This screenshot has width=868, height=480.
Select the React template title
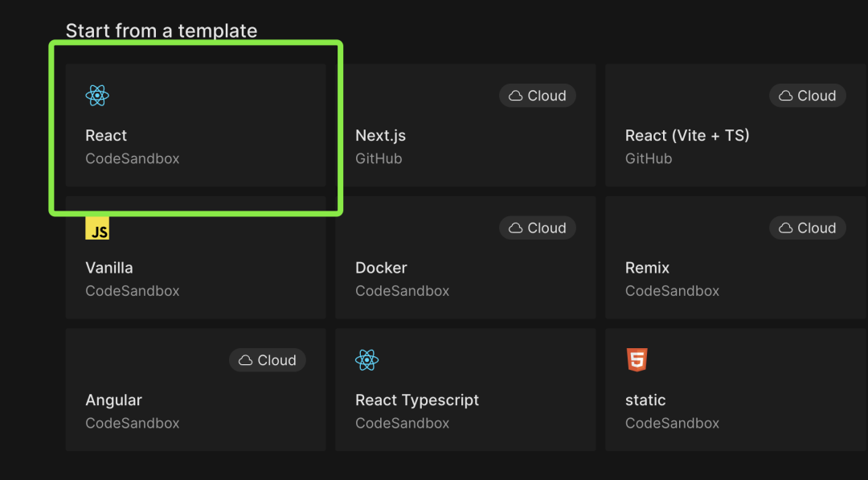click(106, 135)
